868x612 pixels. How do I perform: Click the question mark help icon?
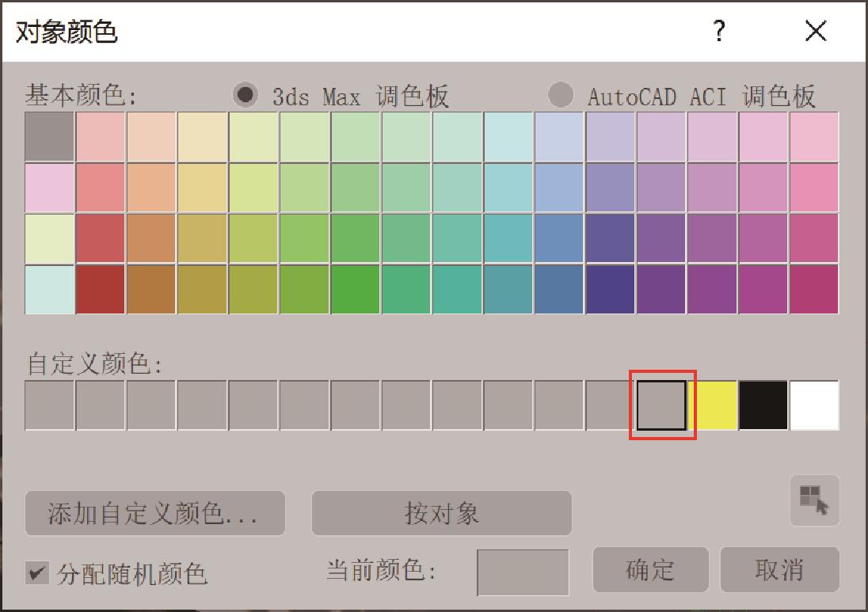coord(718,32)
